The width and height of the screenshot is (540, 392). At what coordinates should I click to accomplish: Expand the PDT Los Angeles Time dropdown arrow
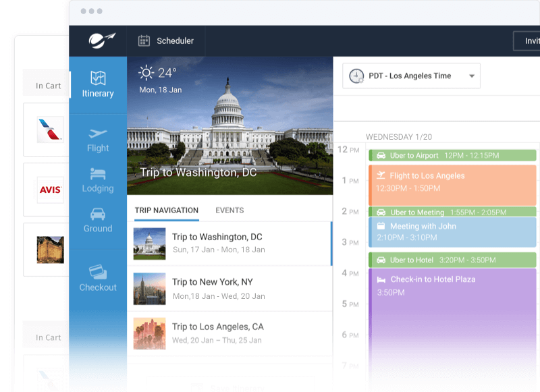[472, 76]
